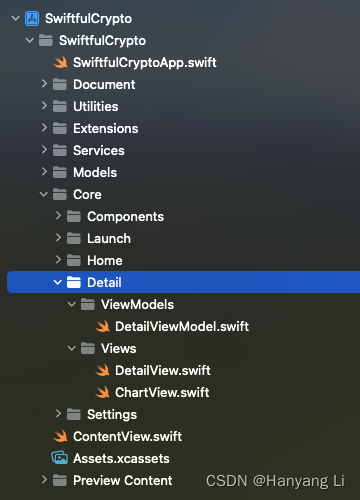This screenshot has width=360, height=500.
Task: Select DetailView.swift in the navigator
Action: click(x=163, y=370)
